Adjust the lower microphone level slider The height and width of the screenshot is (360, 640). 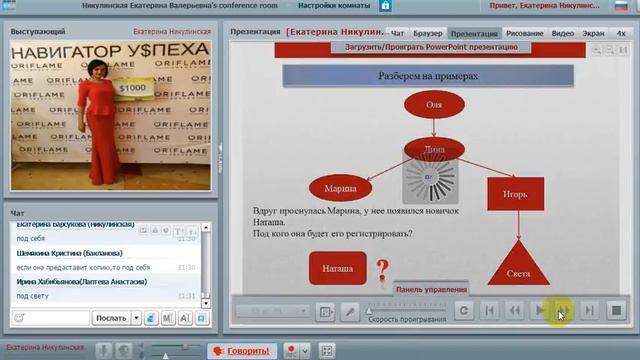(x=165, y=356)
